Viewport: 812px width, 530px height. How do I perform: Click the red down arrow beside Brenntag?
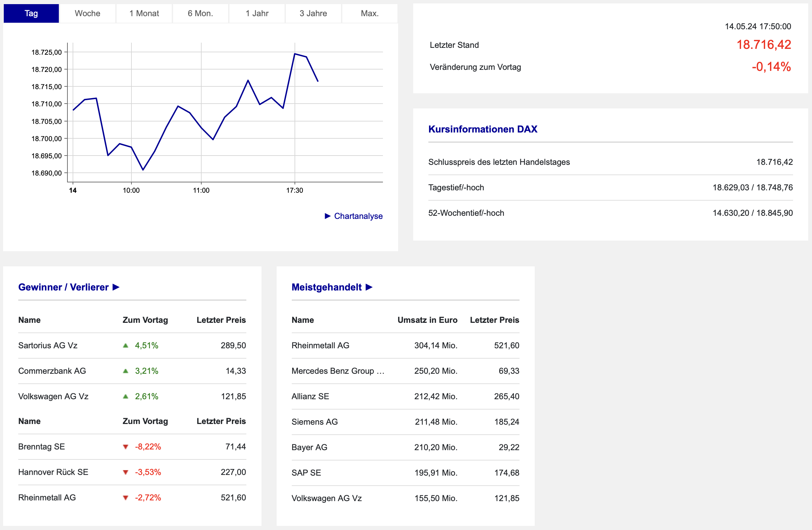pyautogui.click(x=126, y=447)
